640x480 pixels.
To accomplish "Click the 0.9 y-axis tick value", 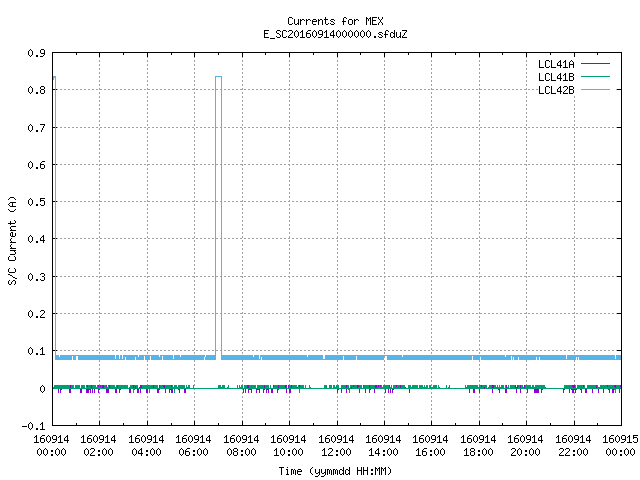I will point(36,53).
